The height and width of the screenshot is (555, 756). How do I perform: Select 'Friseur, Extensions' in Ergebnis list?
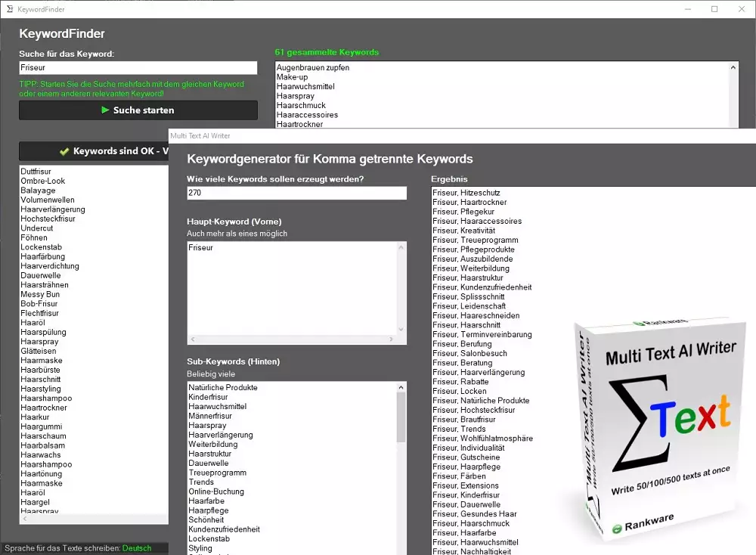point(465,485)
